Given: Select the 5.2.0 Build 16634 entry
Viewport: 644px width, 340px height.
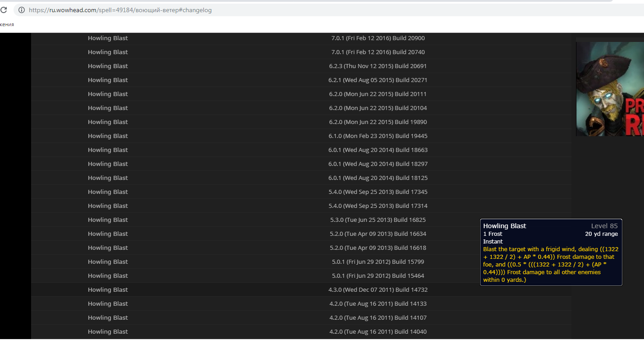Looking at the screenshot, I should (377, 234).
